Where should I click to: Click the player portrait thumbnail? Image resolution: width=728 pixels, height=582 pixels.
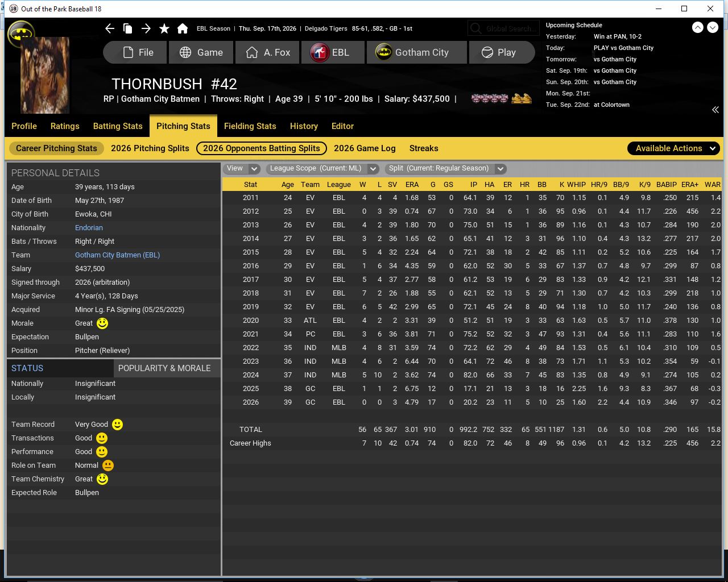tap(45, 75)
